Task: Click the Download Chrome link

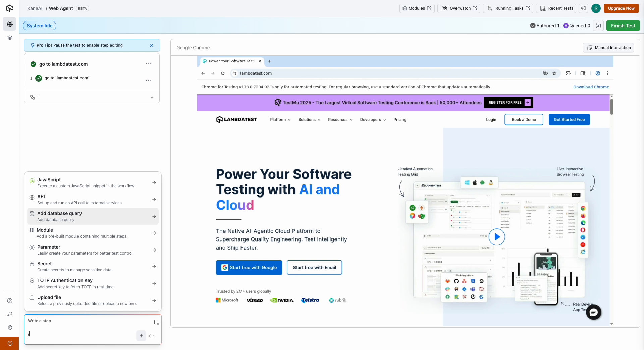Action: pos(591,87)
